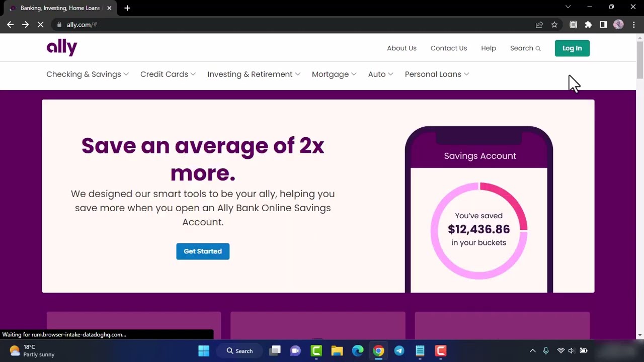Click the taskbar Search box
Image resolution: width=644 pixels, height=362 pixels.
pos(240,351)
